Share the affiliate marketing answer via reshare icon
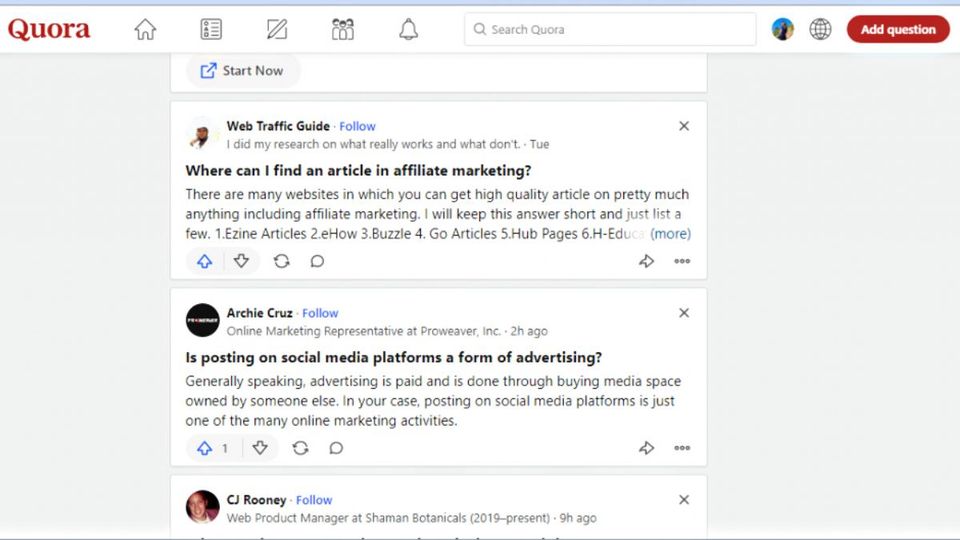 tap(282, 261)
